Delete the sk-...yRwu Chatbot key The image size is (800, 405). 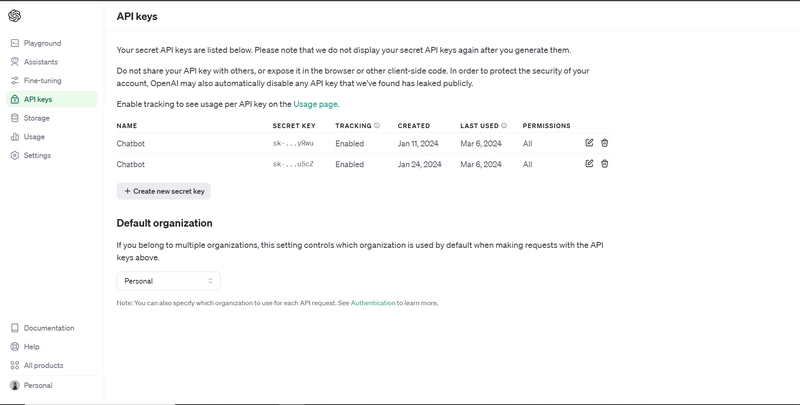point(605,143)
